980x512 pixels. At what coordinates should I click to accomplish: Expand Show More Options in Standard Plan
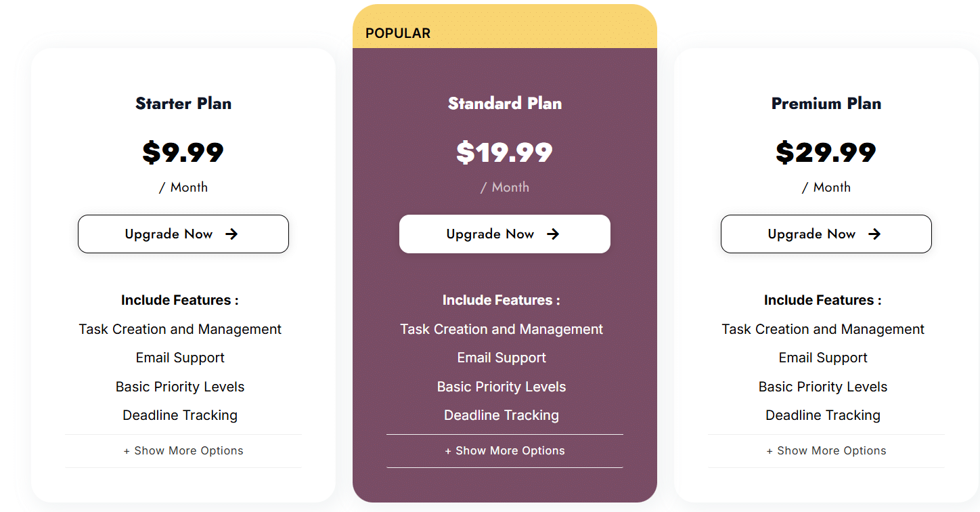pyautogui.click(x=505, y=451)
